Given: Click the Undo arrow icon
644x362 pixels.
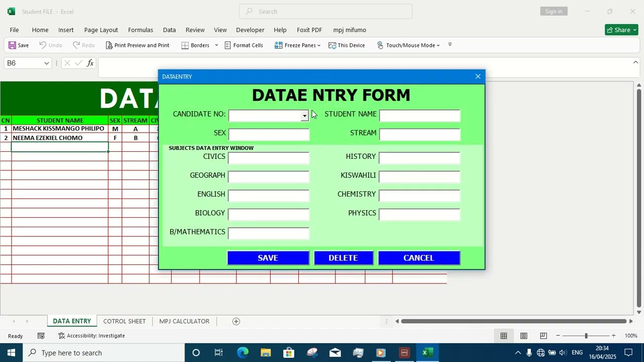Looking at the screenshot, I should [x=43, y=45].
